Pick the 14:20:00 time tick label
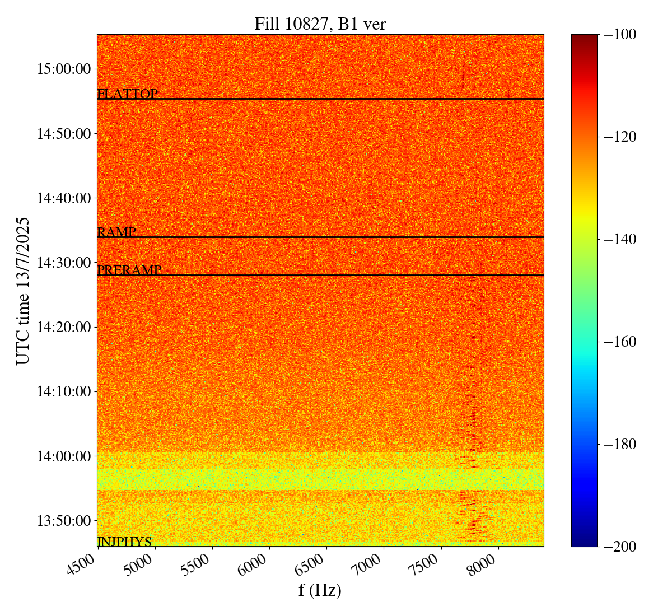672x616 pixels. click(63, 326)
